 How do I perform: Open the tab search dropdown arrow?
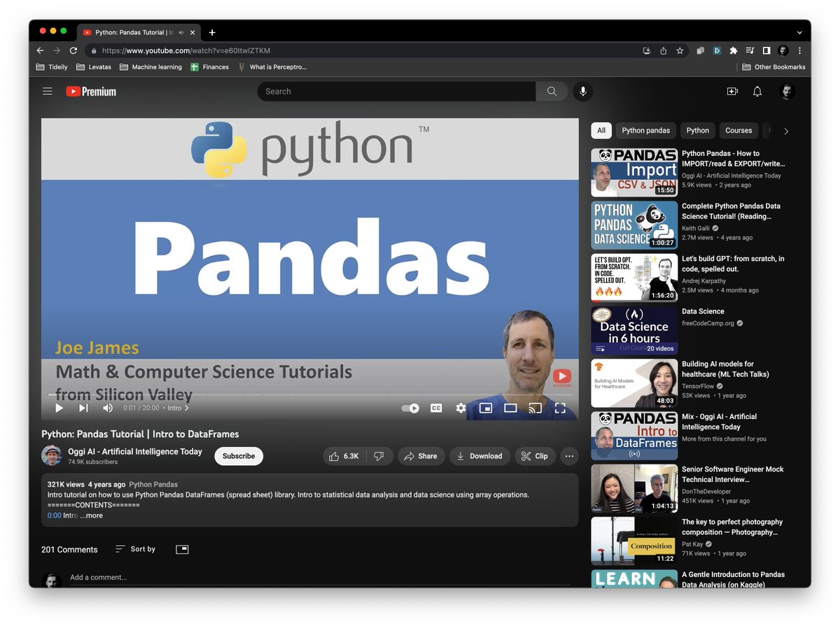799,32
